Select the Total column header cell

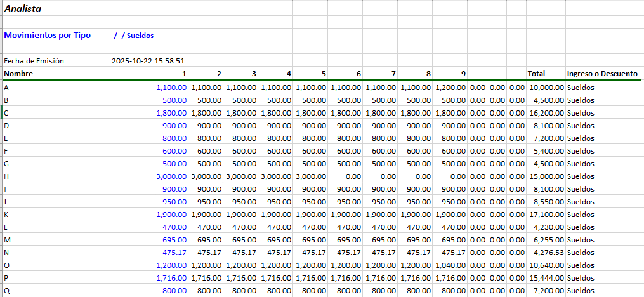(x=536, y=74)
